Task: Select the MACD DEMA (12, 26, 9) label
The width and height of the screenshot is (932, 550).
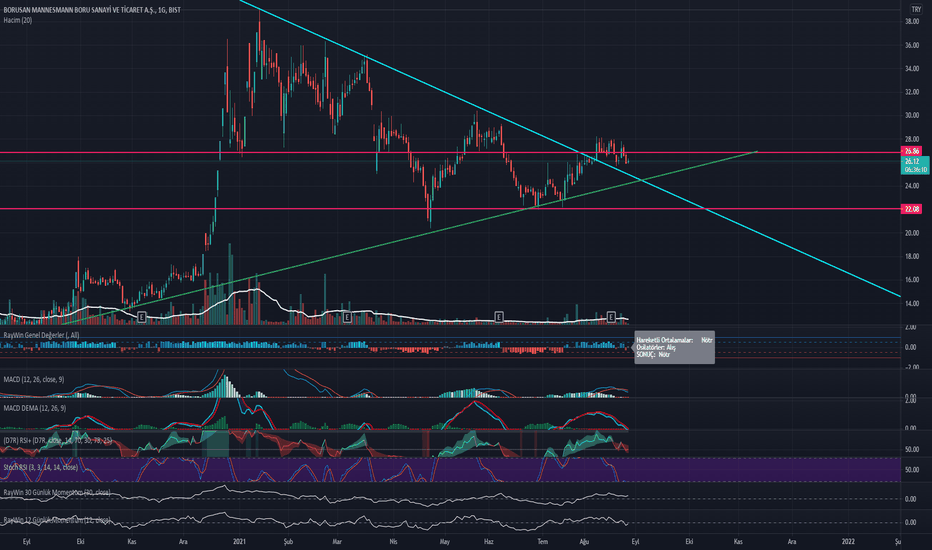Action: click(x=34, y=408)
